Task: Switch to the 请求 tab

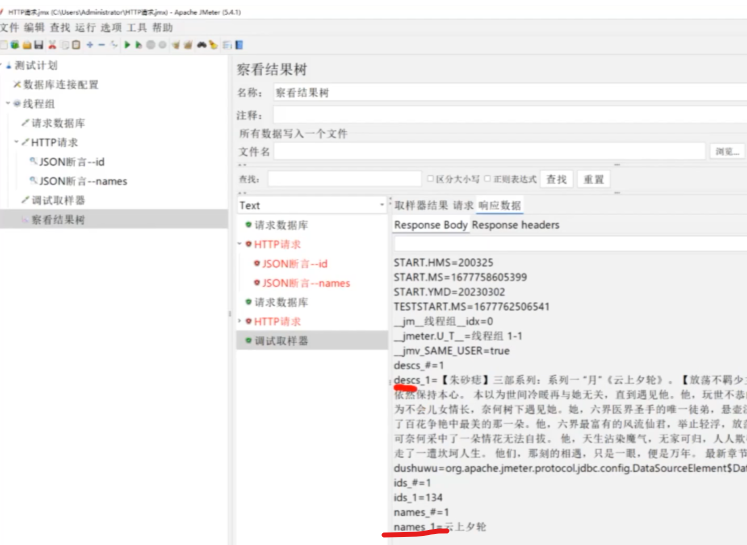Action: [x=463, y=205]
